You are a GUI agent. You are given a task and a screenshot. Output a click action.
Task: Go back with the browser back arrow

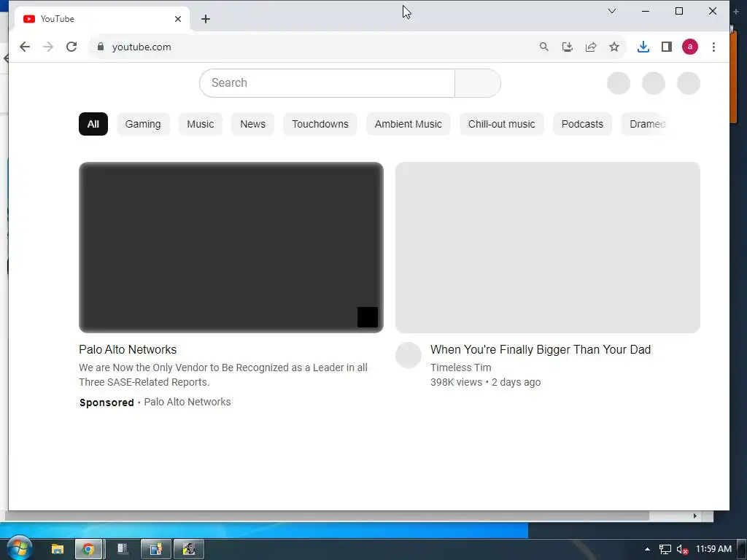pos(25,47)
